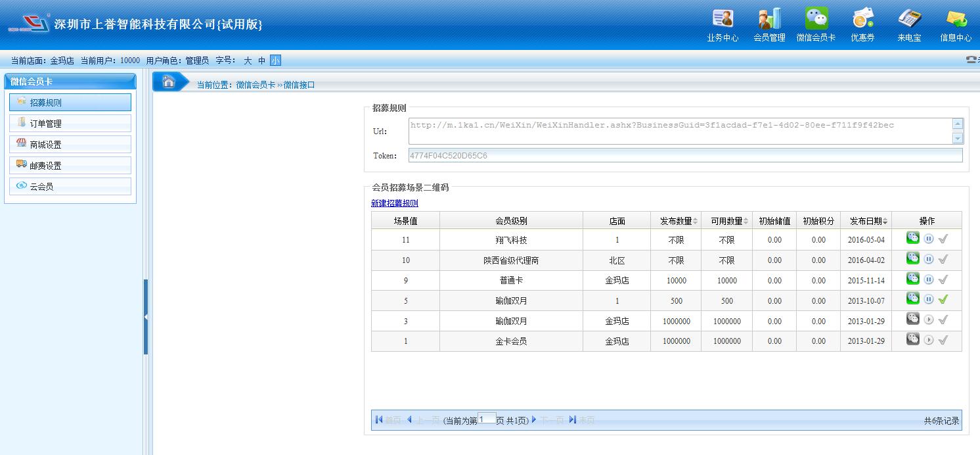Open the 信息中心 message icon
This screenshot has height=455, width=980.
coord(956,24)
